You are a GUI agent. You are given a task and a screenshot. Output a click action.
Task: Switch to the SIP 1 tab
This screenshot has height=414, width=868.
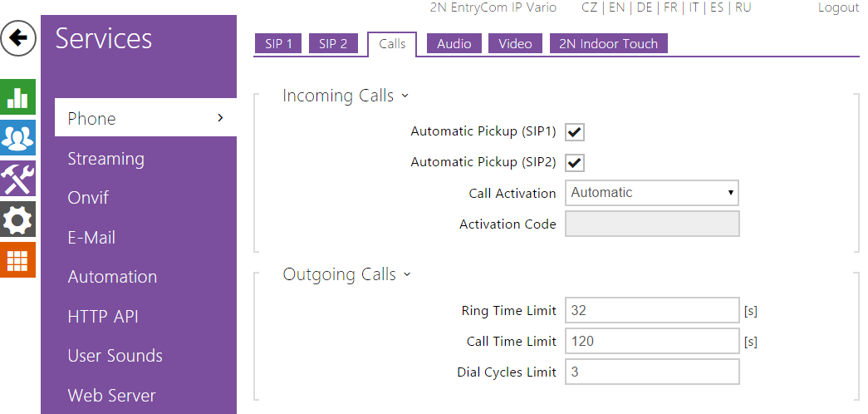(x=279, y=44)
